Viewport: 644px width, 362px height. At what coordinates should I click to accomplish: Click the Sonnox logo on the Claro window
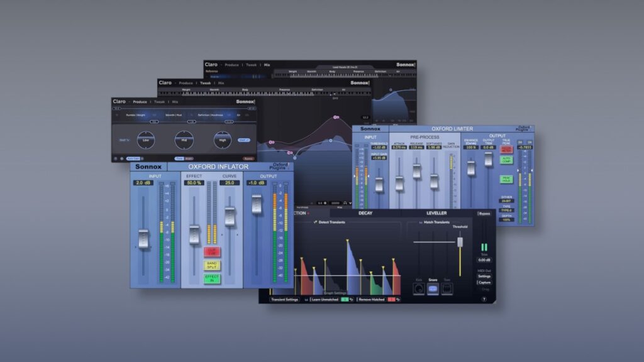tap(245, 101)
